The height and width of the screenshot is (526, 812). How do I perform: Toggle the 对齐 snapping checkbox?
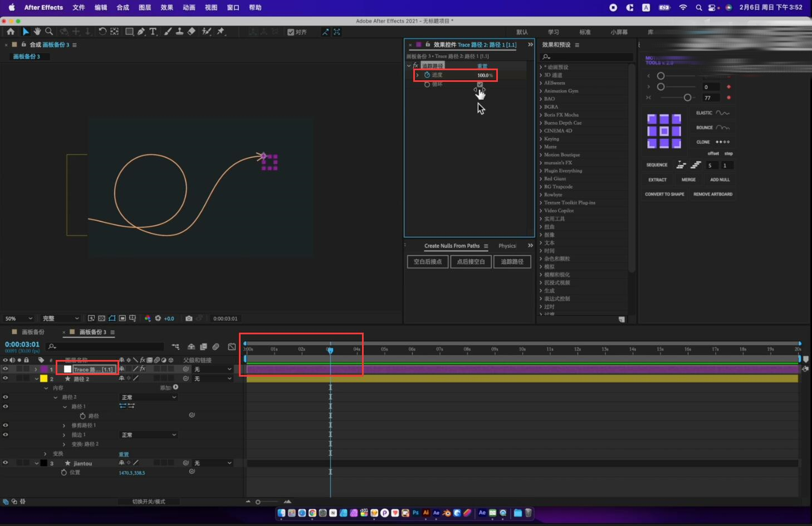(291, 32)
